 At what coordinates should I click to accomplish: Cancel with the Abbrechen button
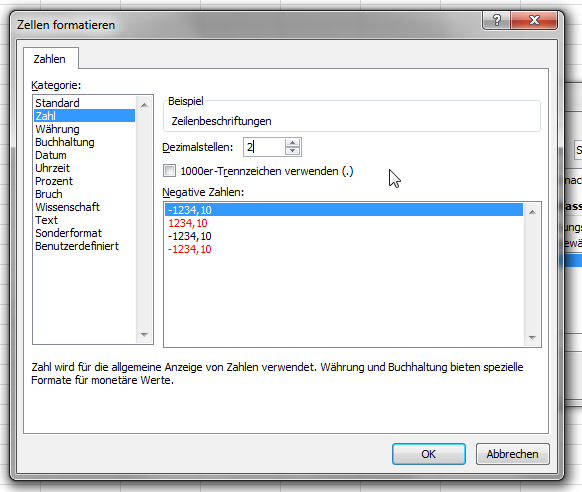513,454
